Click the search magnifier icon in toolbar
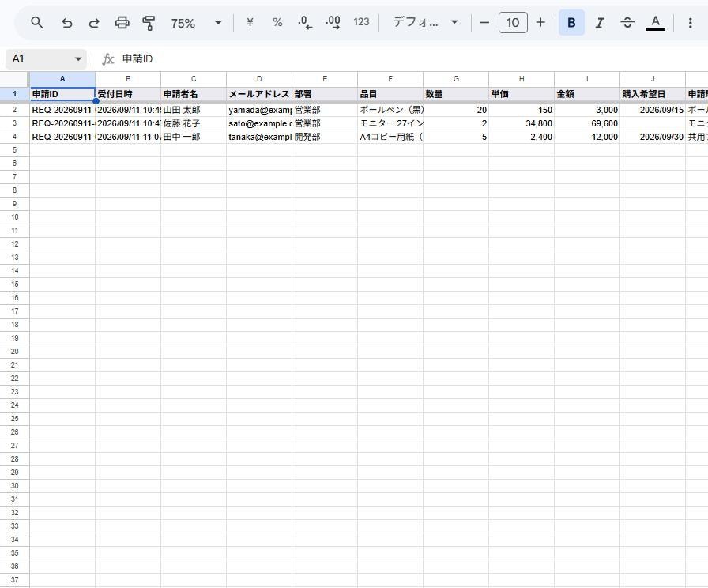This screenshot has width=708, height=588. (36, 22)
